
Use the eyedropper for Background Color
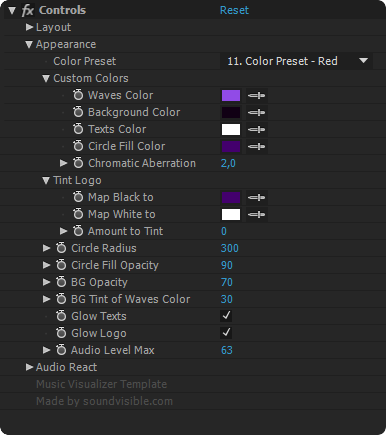pos(256,113)
